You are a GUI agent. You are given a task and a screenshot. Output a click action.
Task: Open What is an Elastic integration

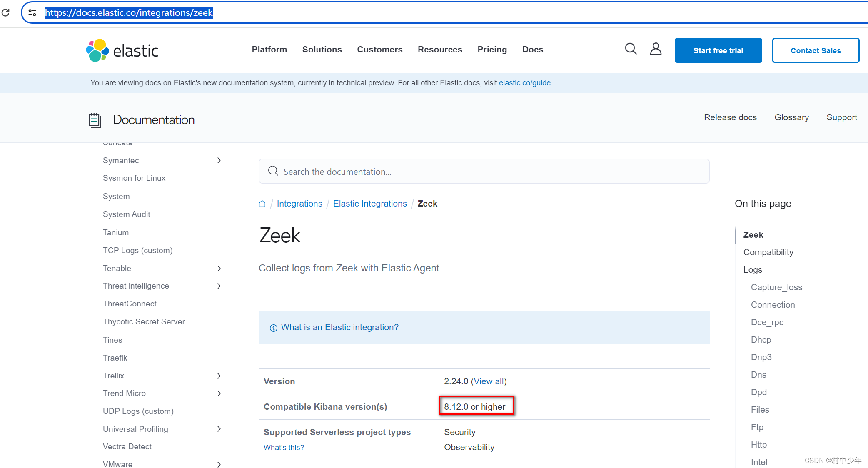339,327
